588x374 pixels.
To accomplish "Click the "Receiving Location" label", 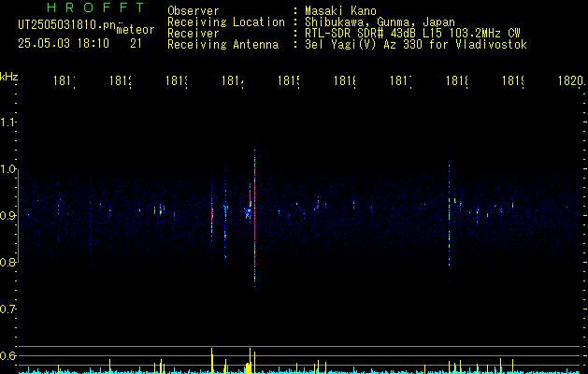I will 226,22.
